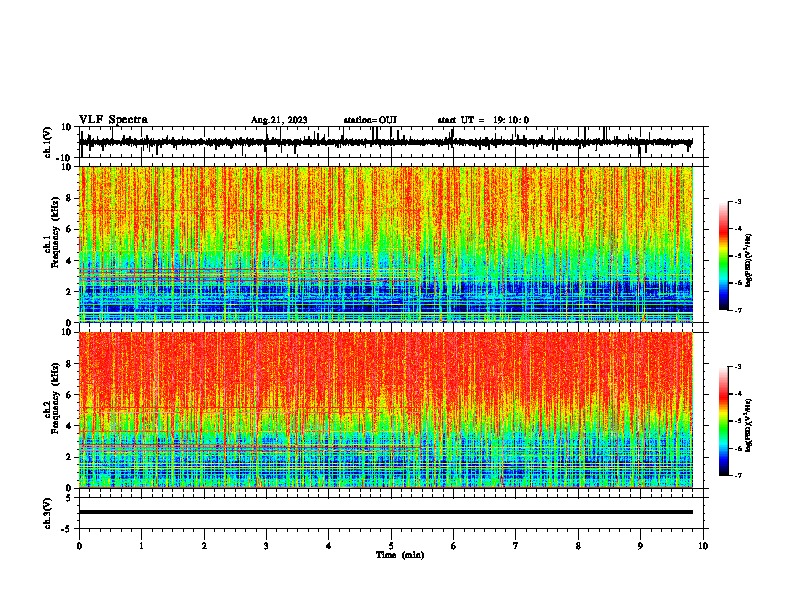The image size is (792, 612).
Task: Click the "-3" label on ch.1 colorbar
Action: 737,202
